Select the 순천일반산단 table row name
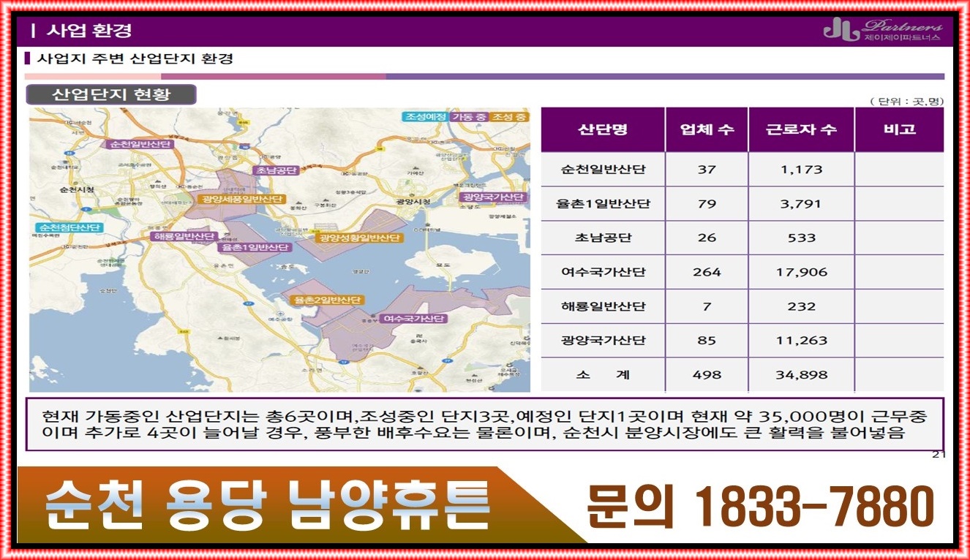970x560 pixels. [x=603, y=170]
